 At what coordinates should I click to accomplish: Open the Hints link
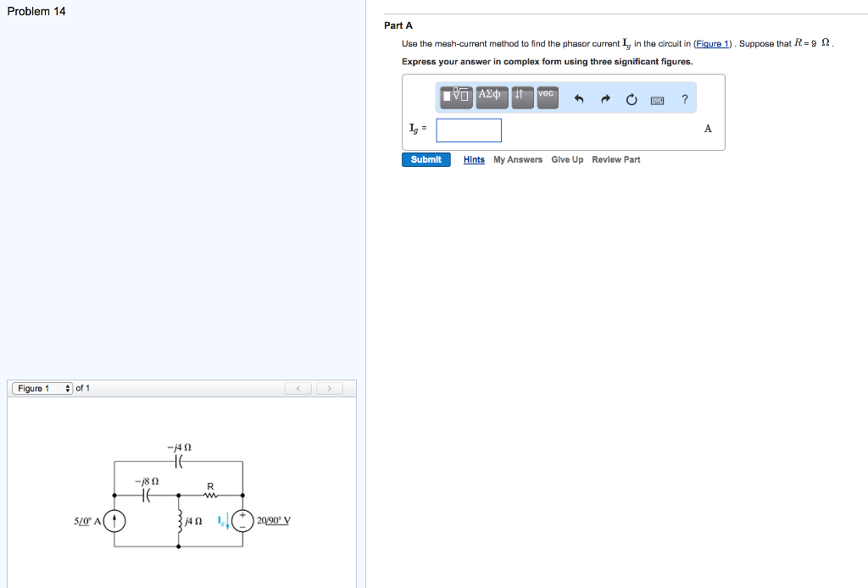[473, 159]
